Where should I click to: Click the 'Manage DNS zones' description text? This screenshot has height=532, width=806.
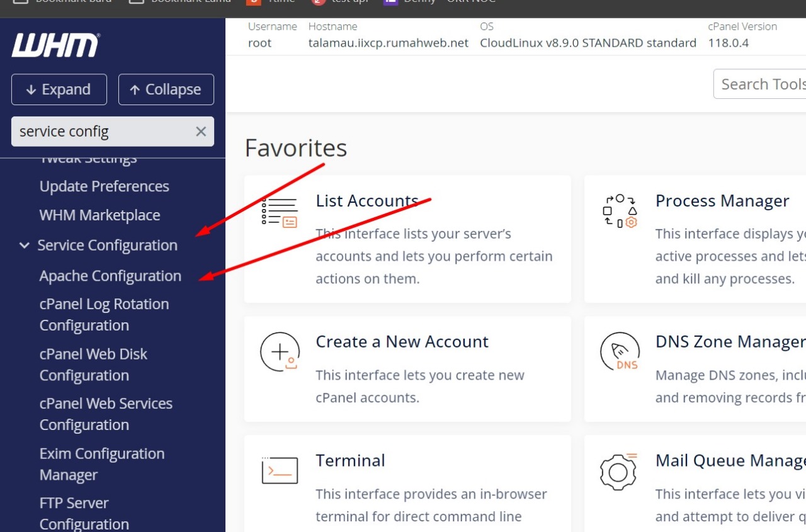click(x=730, y=387)
